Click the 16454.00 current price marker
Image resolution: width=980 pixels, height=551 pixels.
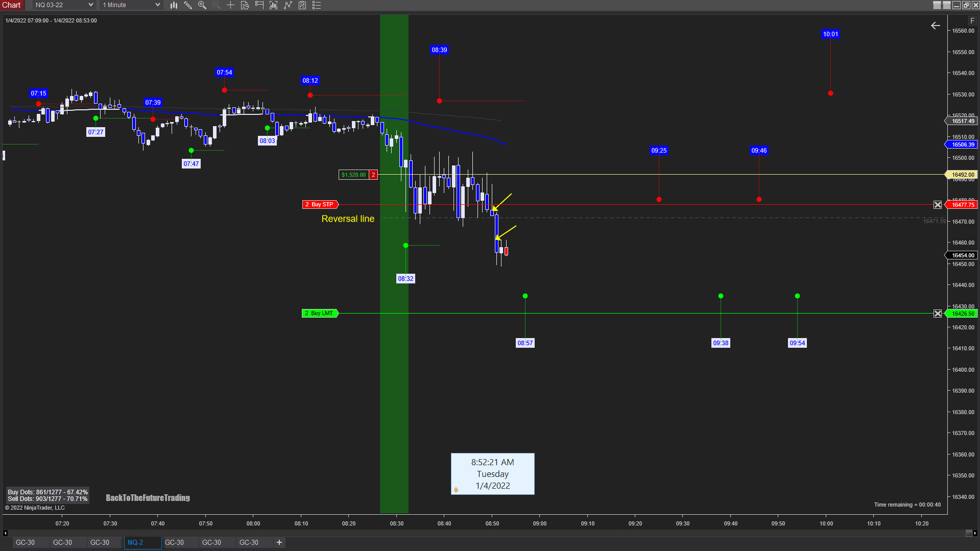pos(962,255)
